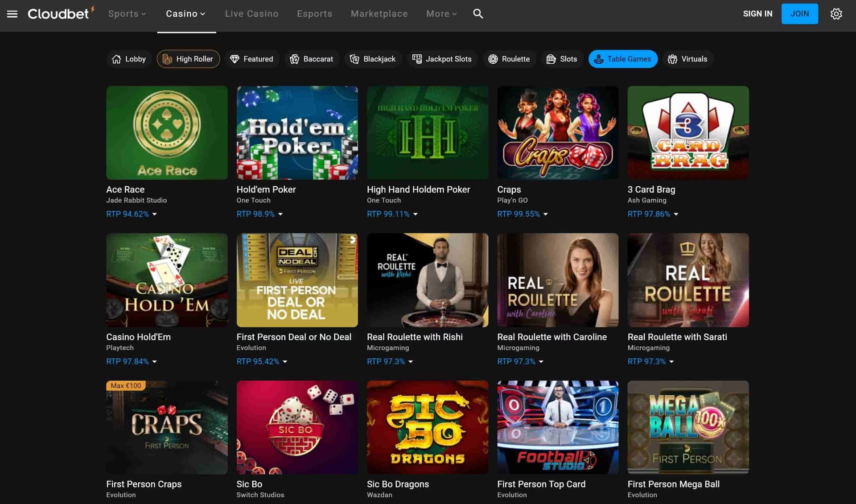Switch to the Live Casino section

point(251,14)
